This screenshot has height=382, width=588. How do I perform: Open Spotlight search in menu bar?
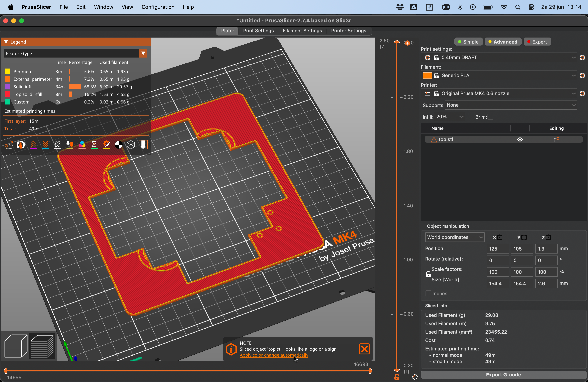click(518, 7)
